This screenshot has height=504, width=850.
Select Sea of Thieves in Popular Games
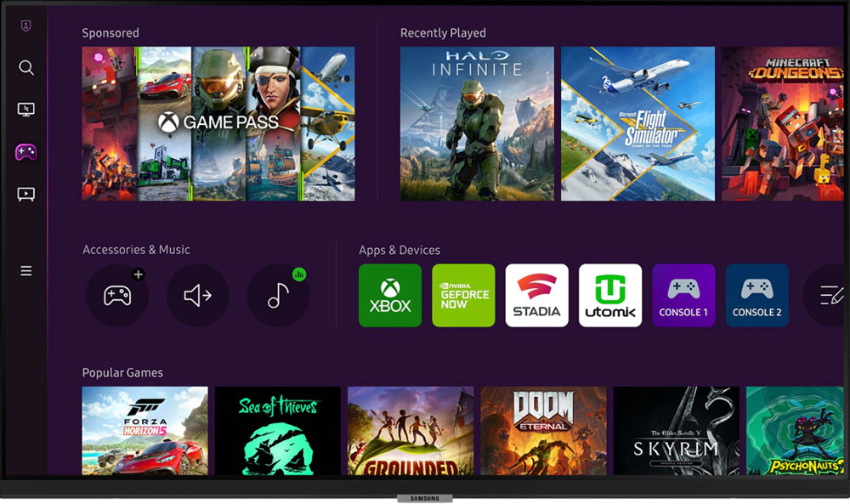(x=278, y=431)
